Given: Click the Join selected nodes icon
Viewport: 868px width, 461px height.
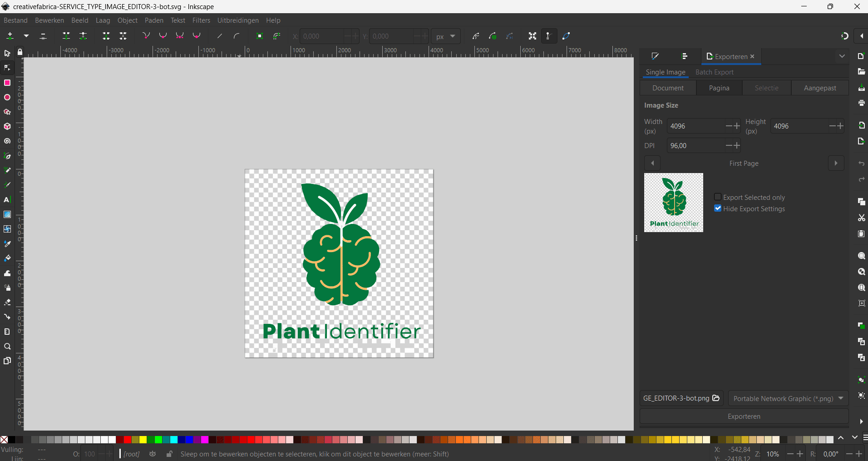Looking at the screenshot, I should [x=66, y=36].
